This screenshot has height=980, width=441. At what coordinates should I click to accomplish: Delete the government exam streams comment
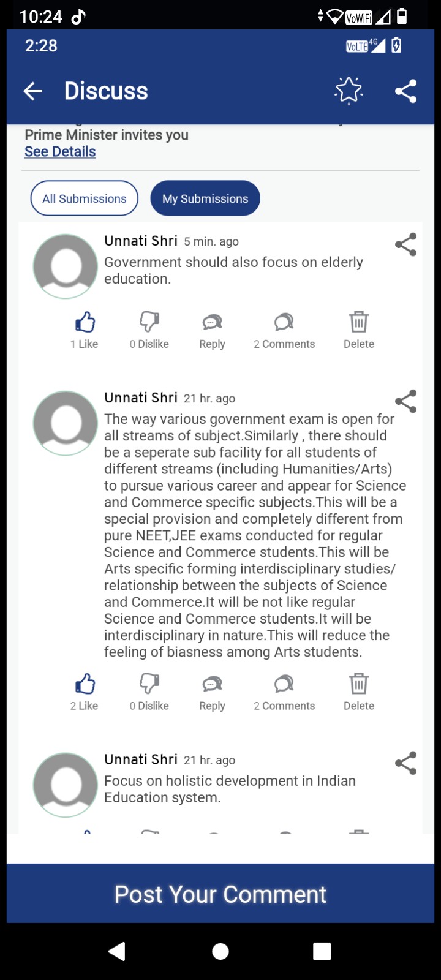point(359,692)
